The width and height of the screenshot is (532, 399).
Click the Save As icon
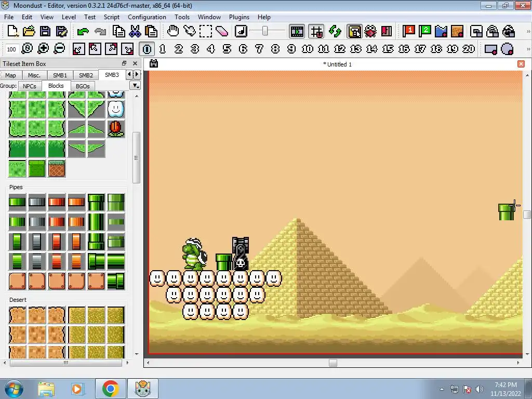[x=61, y=31]
